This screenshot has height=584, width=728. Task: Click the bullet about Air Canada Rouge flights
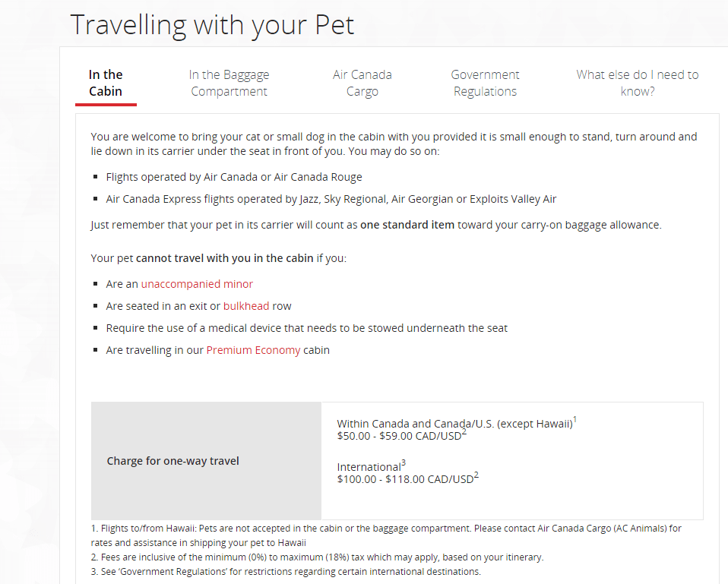pyautogui.click(x=233, y=176)
